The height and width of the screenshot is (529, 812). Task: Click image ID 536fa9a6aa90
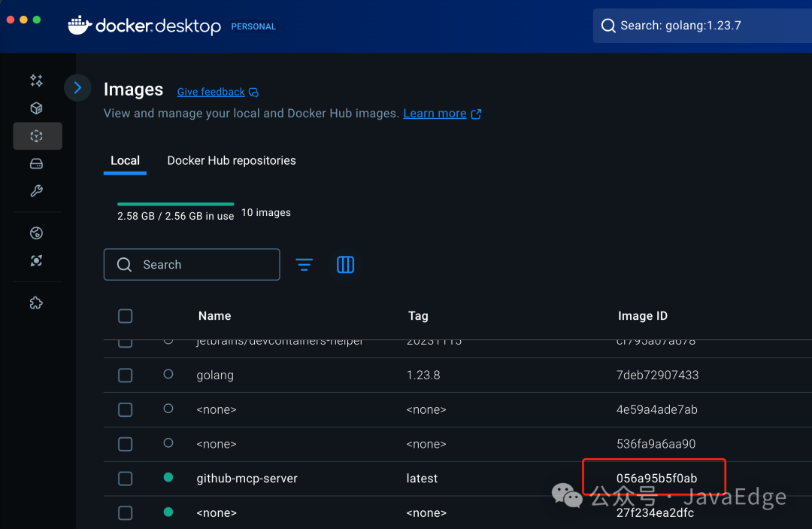click(x=656, y=444)
